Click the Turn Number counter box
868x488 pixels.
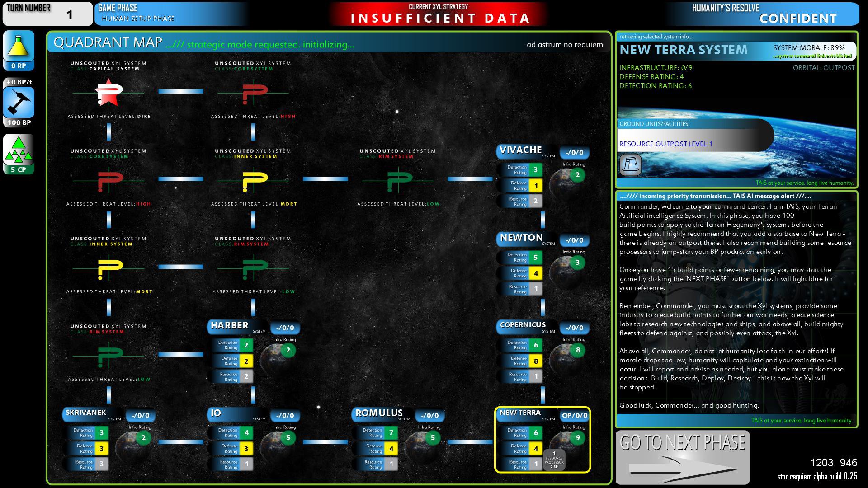[x=47, y=14]
